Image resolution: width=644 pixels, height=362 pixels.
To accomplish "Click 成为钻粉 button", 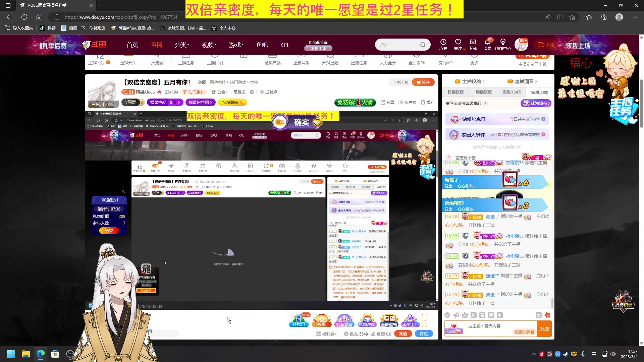I will (x=536, y=103).
